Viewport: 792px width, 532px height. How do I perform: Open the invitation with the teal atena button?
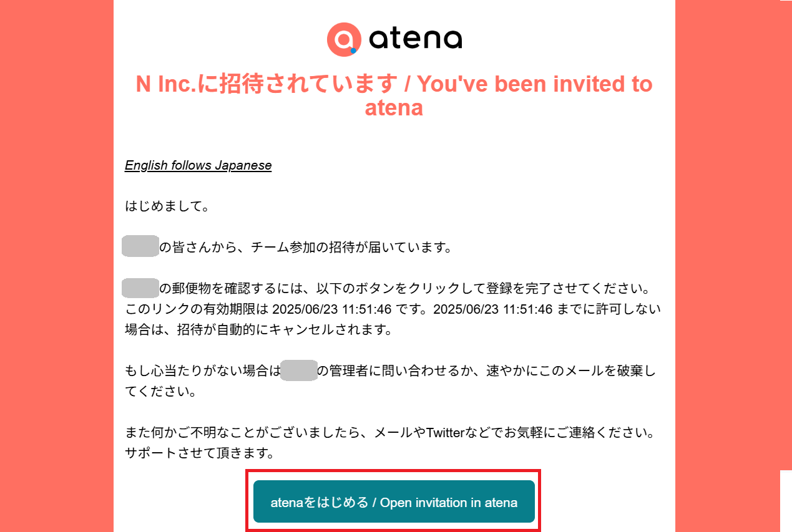(x=394, y=501)
